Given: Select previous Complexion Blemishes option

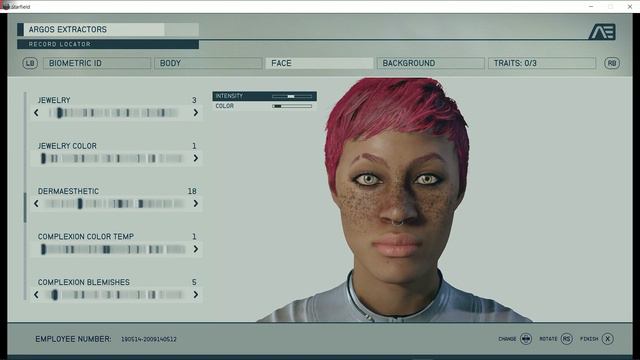Looking at the screenshot, I should [x=36, y=295].
